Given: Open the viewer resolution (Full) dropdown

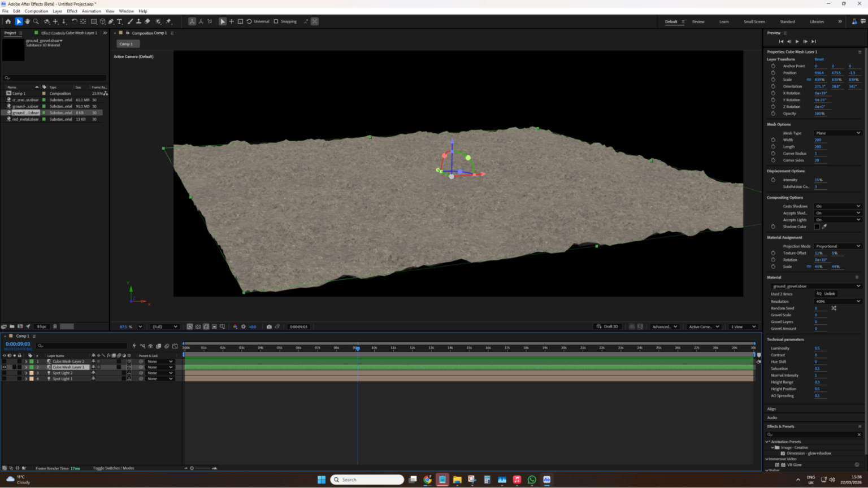Looking at the screenshot, I should pos(164,326).
